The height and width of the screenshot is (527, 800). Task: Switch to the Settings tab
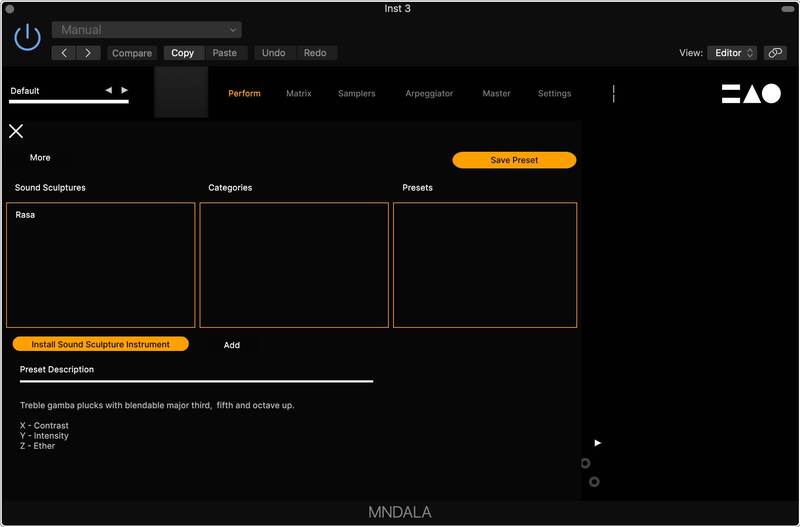point(555,93)
